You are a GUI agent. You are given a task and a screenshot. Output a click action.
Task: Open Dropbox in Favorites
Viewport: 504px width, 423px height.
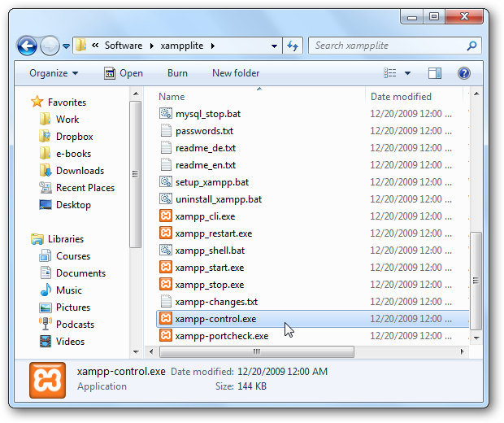[x=74, y=137]
